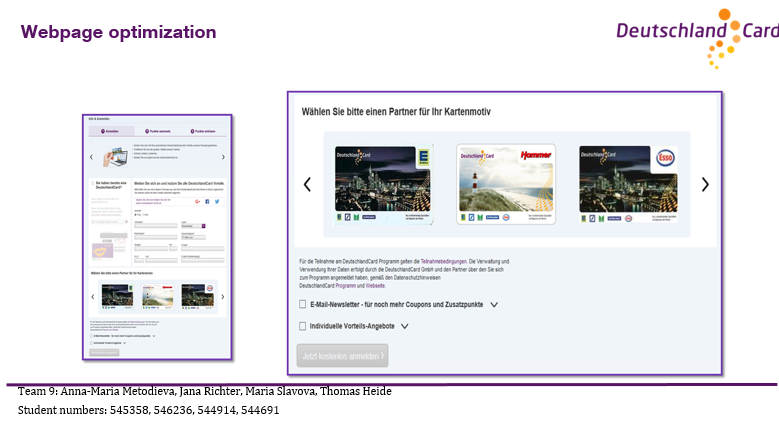Open Punkte einlösen tab in small preview
Image resolution: width=779 pixels, height=427 pixels.
click(203, 131)
